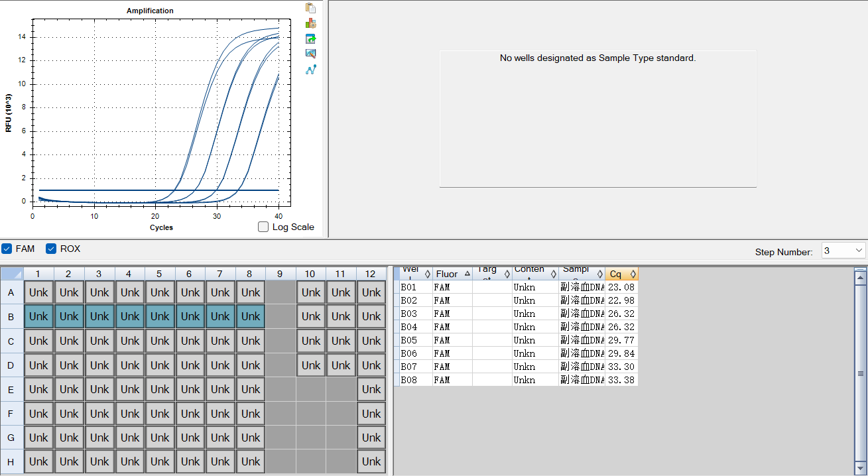Select well D12 on the plate

pos(371,365)
